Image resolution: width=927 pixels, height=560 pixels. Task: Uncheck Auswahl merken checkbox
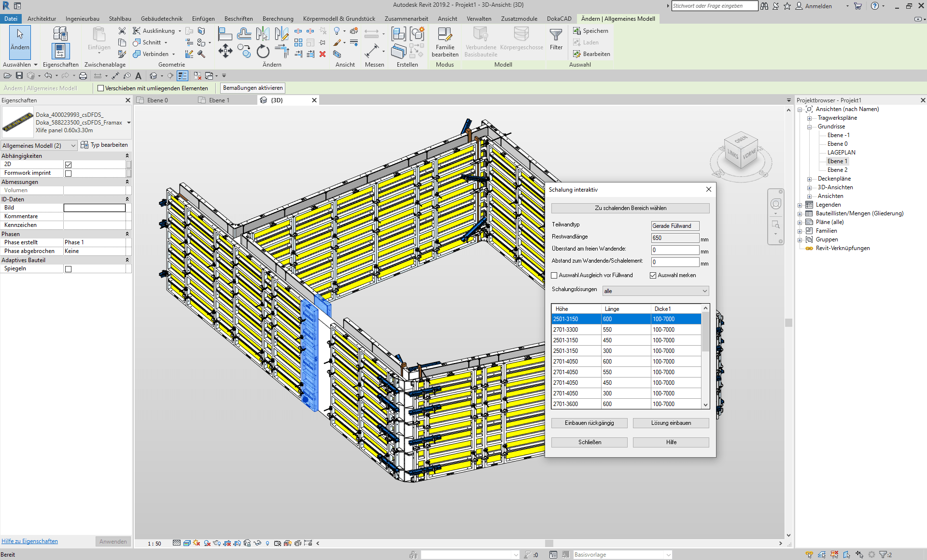pos(653,276)
